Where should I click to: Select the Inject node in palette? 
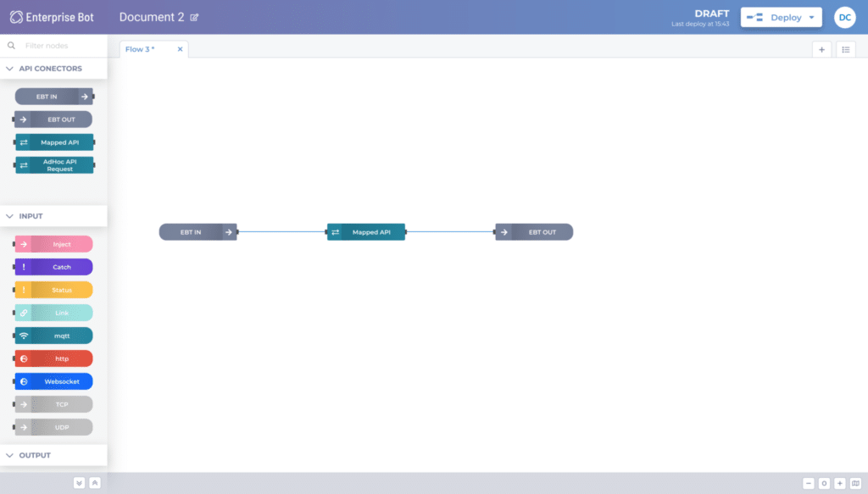coord(54,244)
